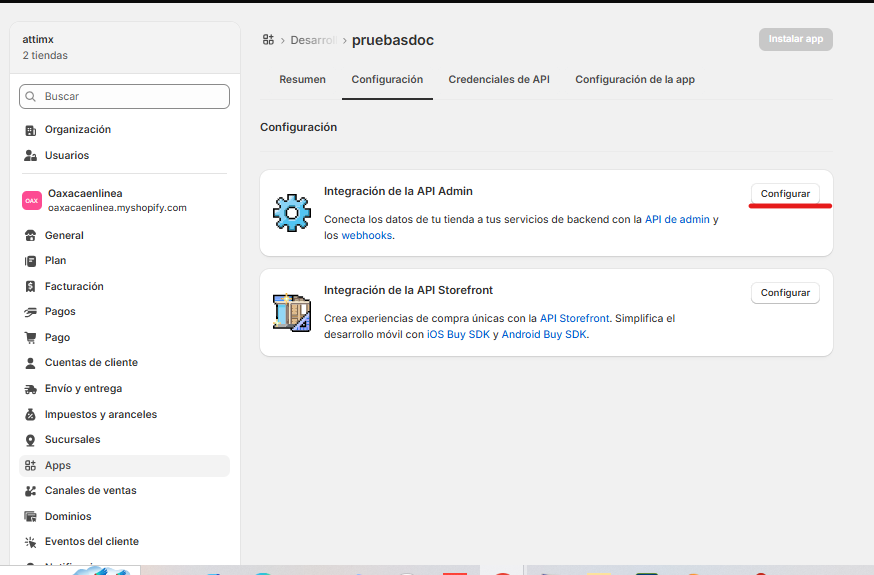The width and height of the screenshot is (874, 575).
Task: Click the Cuentas de cliente person icon
Action: click(x=31, y=363)
